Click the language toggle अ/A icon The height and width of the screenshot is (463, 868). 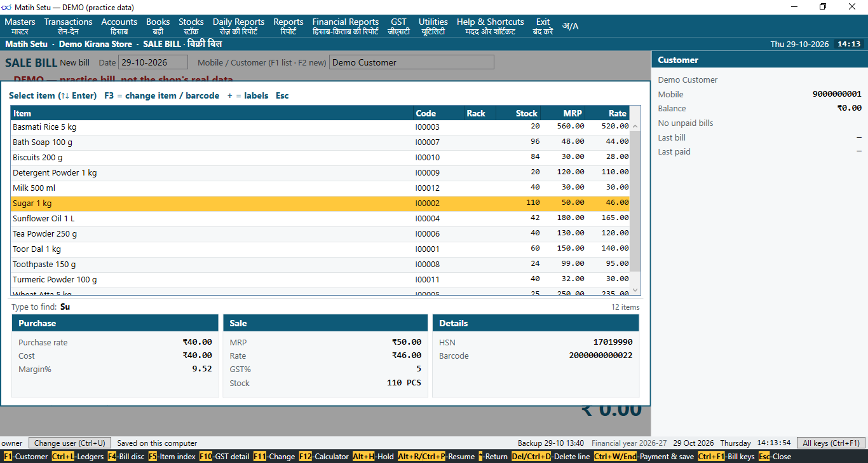[570, 26]
